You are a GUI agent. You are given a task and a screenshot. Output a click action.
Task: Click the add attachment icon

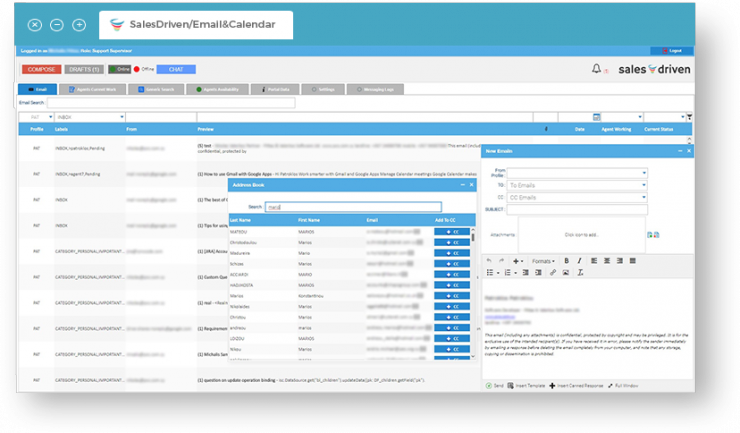coord(649,235)
